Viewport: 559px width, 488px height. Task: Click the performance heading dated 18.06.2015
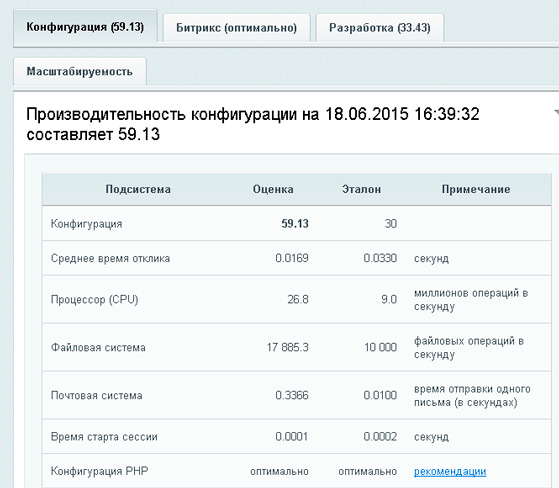(x=253, y=124)
